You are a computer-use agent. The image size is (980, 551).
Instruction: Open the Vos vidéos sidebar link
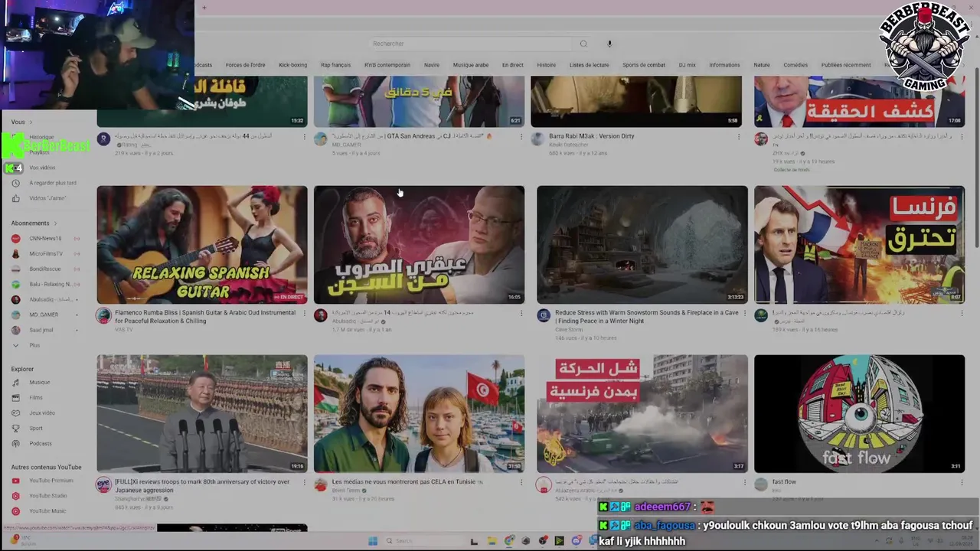[42, 168]
